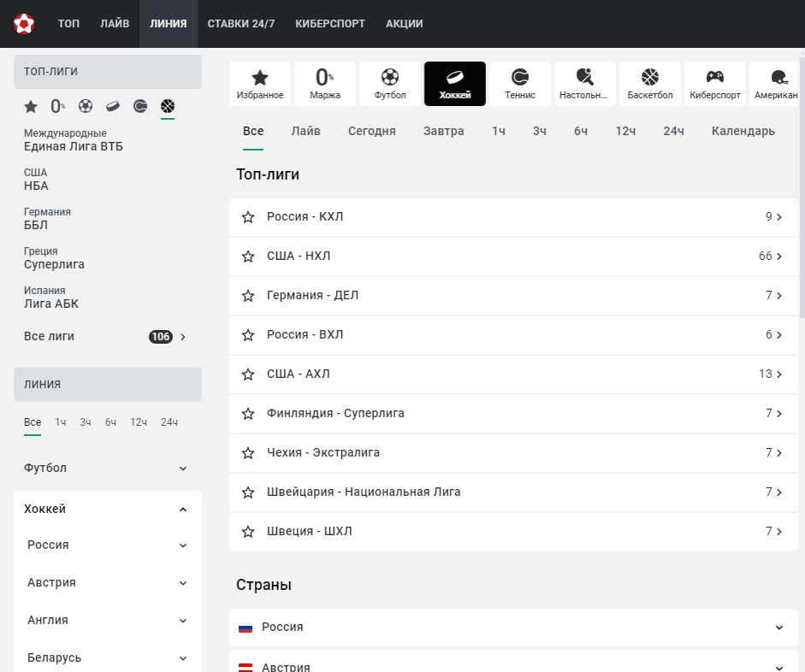
Task: Open the ТОП navigation item
Action: point(68,24)
